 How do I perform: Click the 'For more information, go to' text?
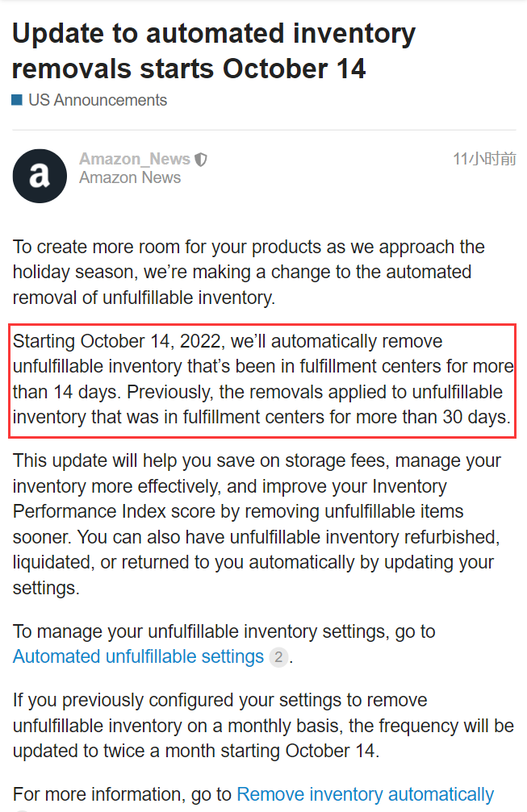pyautogui.click(x=123, y=794)
